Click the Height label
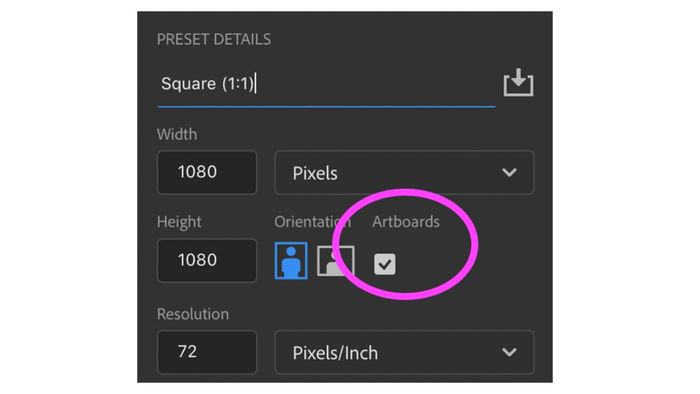This screenshot has width=700, height=394. pos(179,222)
